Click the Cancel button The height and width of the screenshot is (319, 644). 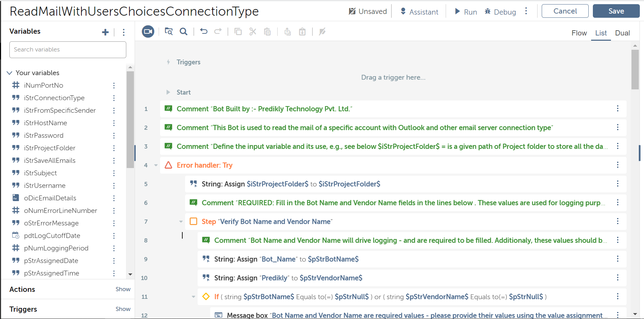click(565, 11)
